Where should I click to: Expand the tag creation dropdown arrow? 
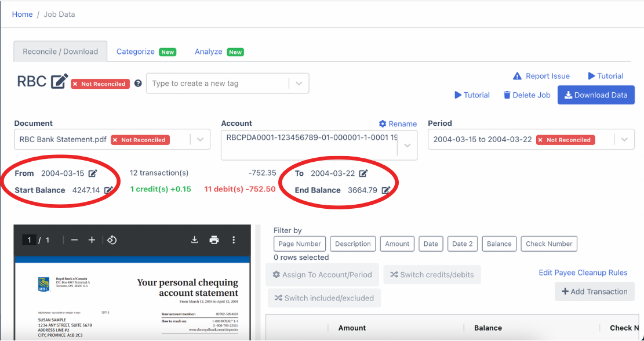(299, 84)
